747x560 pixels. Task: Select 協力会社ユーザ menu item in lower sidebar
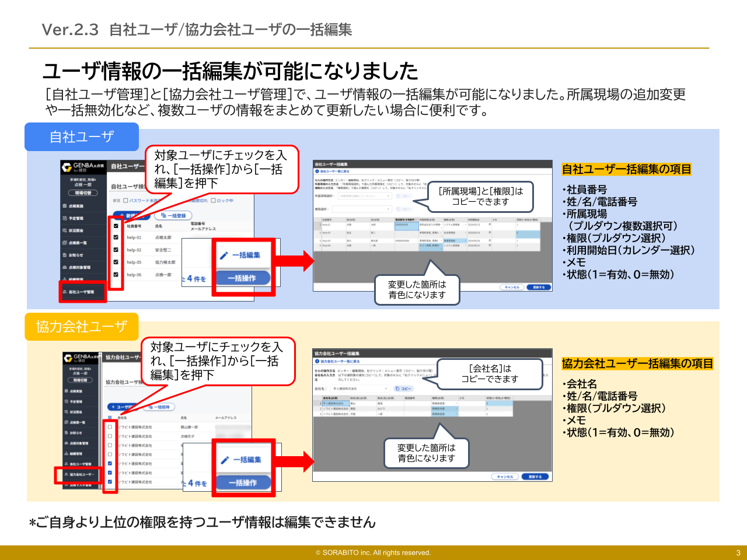coord(81,475)
